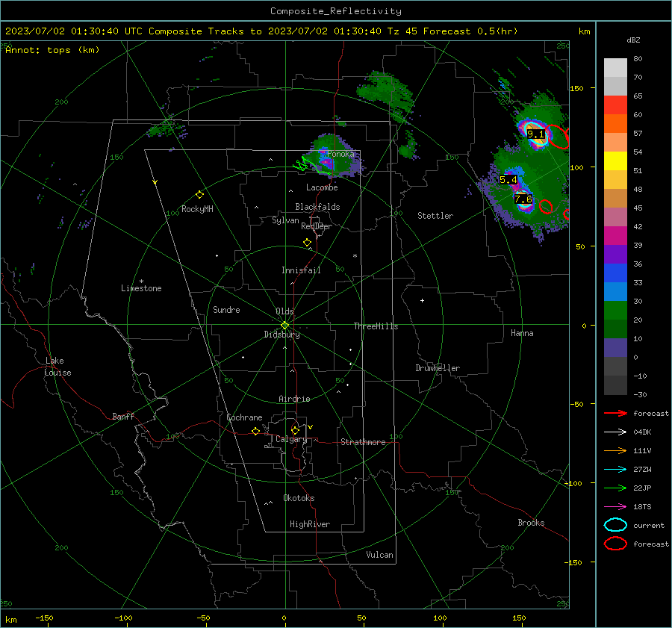Click the orange 57-60 dBZ color swatch
Image resolution: width=672 pixels, height=628 pixels.
615,123
